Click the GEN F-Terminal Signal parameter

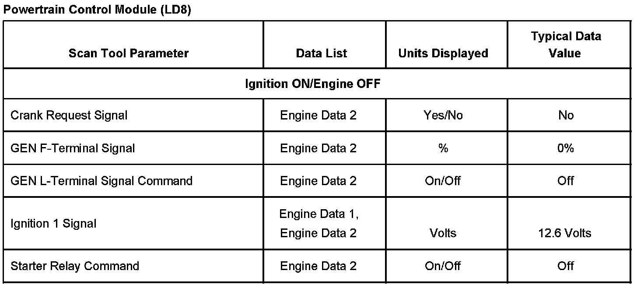[73, 148]
